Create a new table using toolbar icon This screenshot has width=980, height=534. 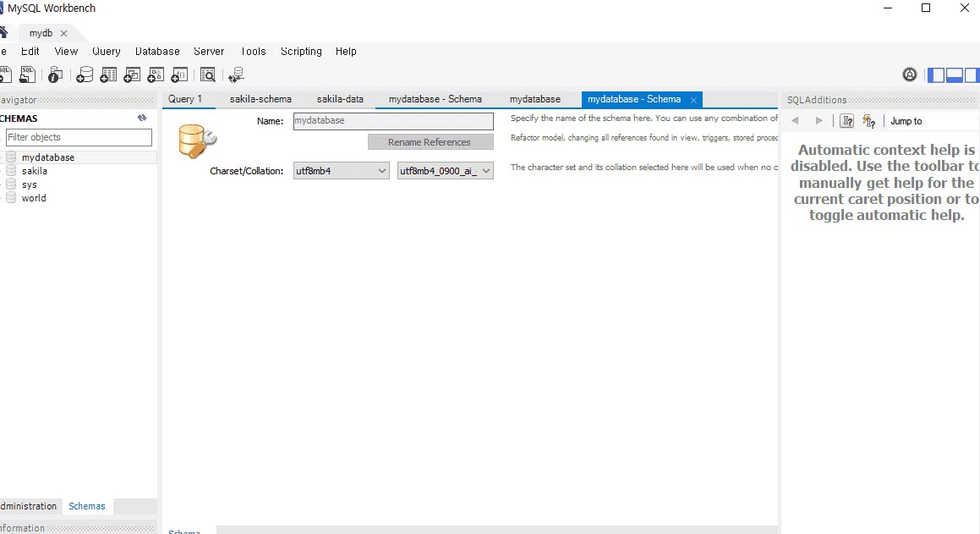[x=108, y=75]
